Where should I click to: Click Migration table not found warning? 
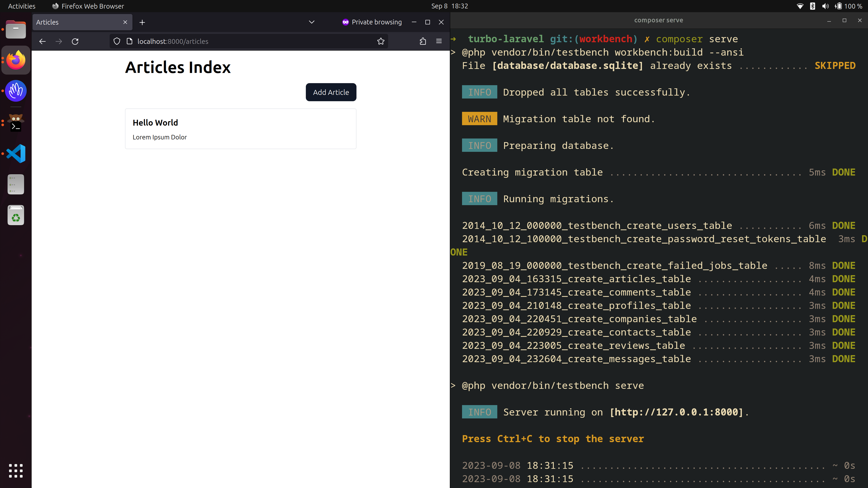(579, 119)
